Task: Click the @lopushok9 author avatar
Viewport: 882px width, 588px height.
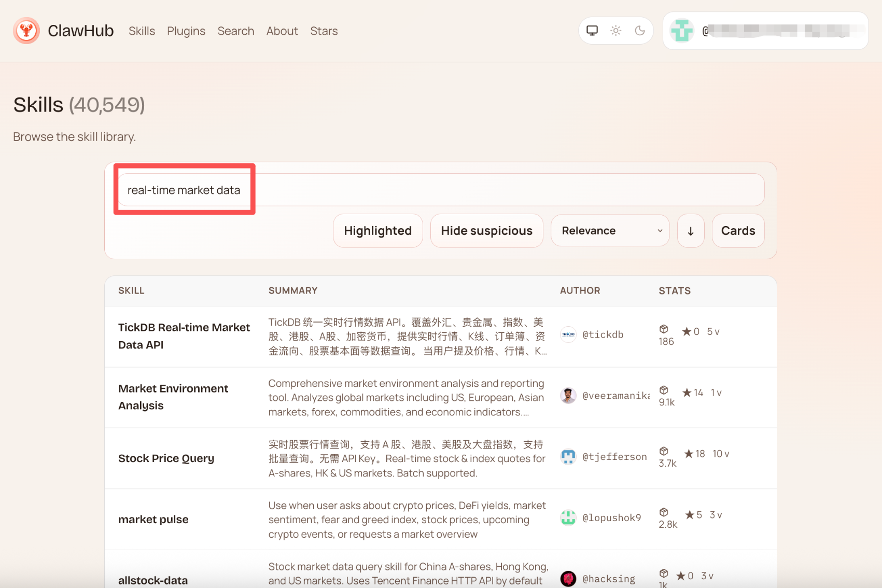Action: [x=568, y=517]
